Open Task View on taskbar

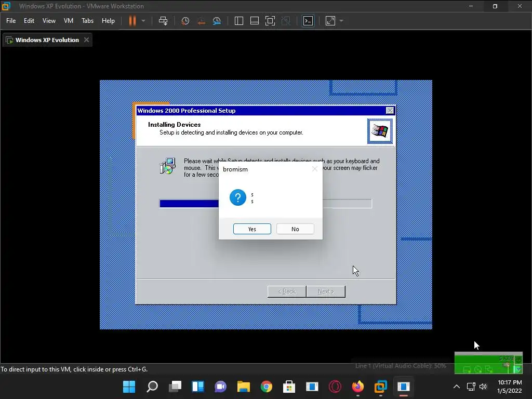click(x=175, y=387)
